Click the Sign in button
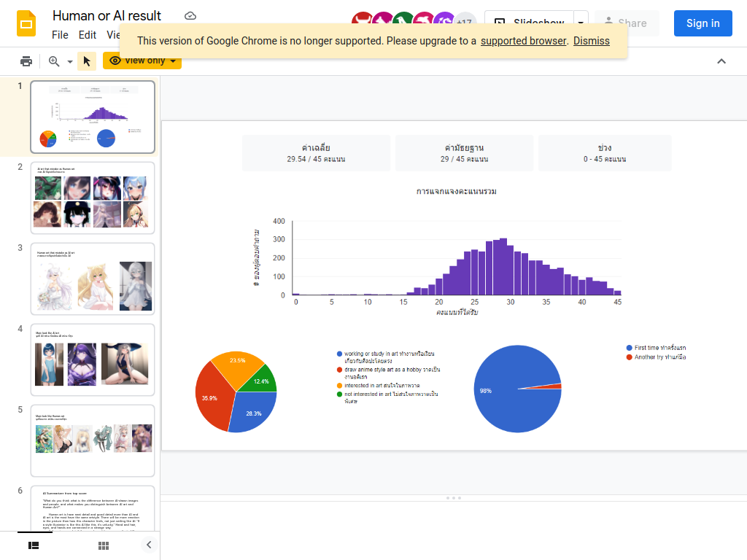Viewport: 747px width, 560px height. coord(703,23)
